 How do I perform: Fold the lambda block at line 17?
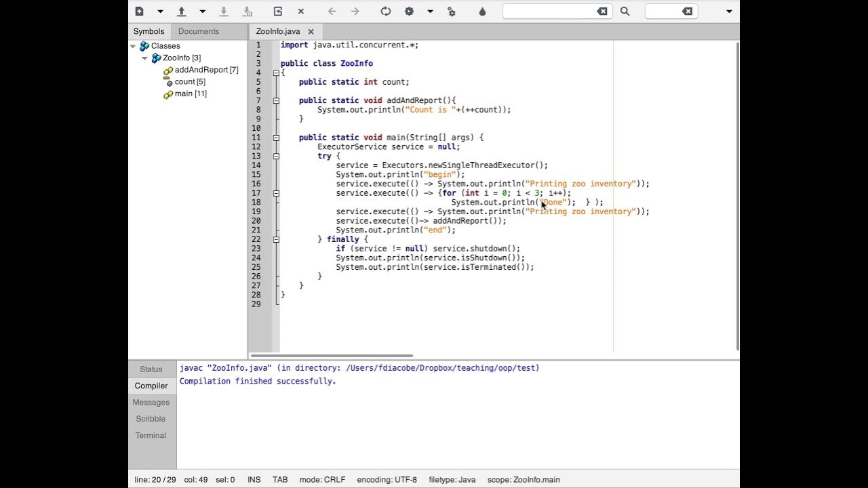pyautogui.click(x=276, y=193)
